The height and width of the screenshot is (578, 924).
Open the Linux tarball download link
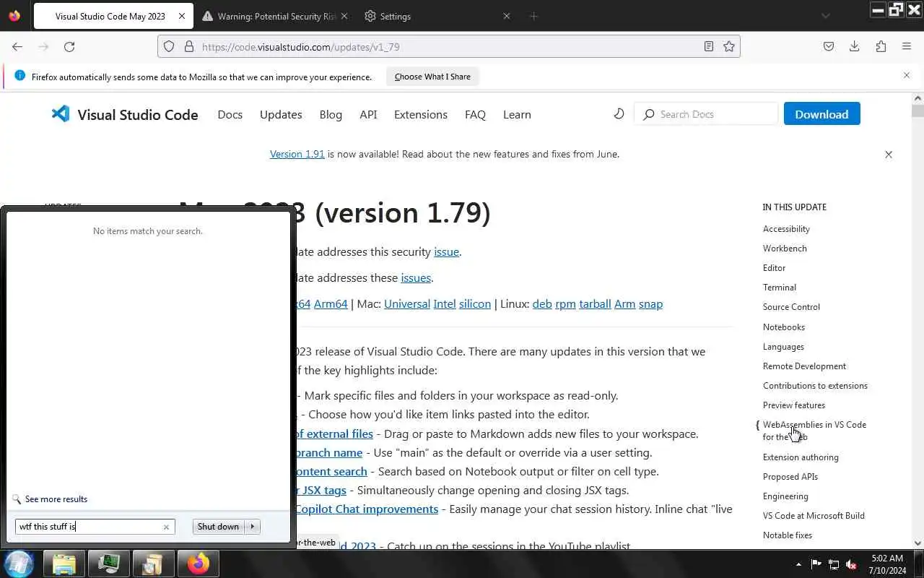click(595, 304)
